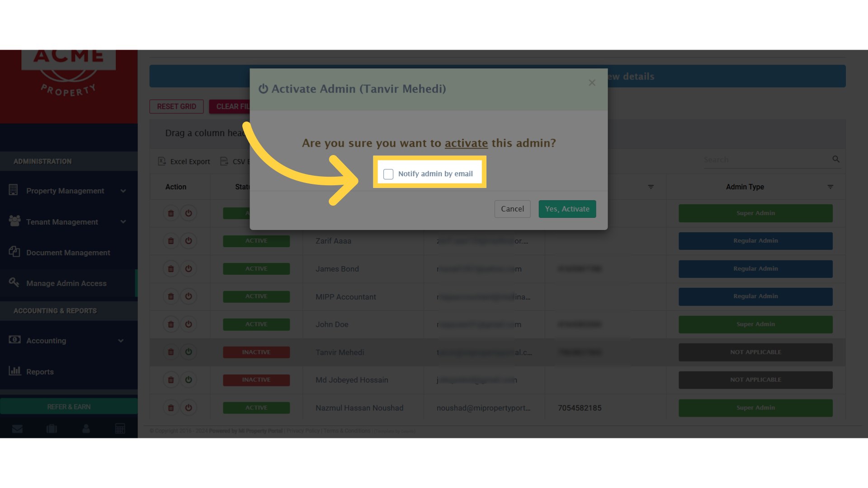868x488 pixels.
Task: Click Super Admin badge in John Doe row
Action: pos(755,324)
